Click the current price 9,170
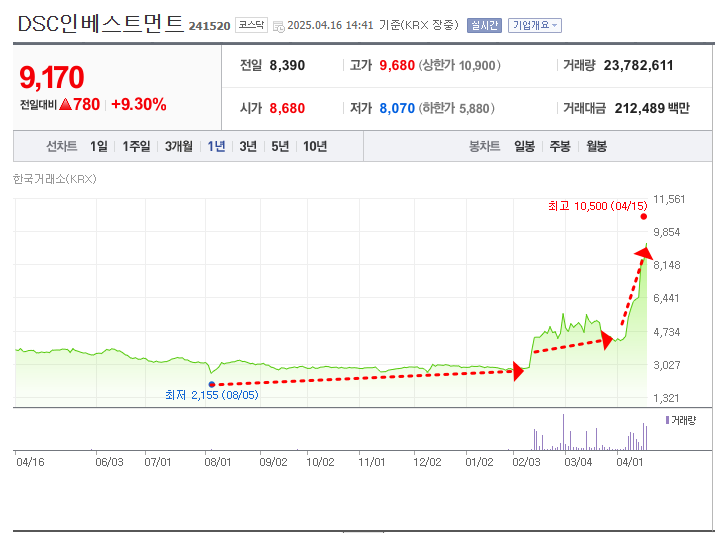This screenshot has width=715, height=533. click(52, 77)
